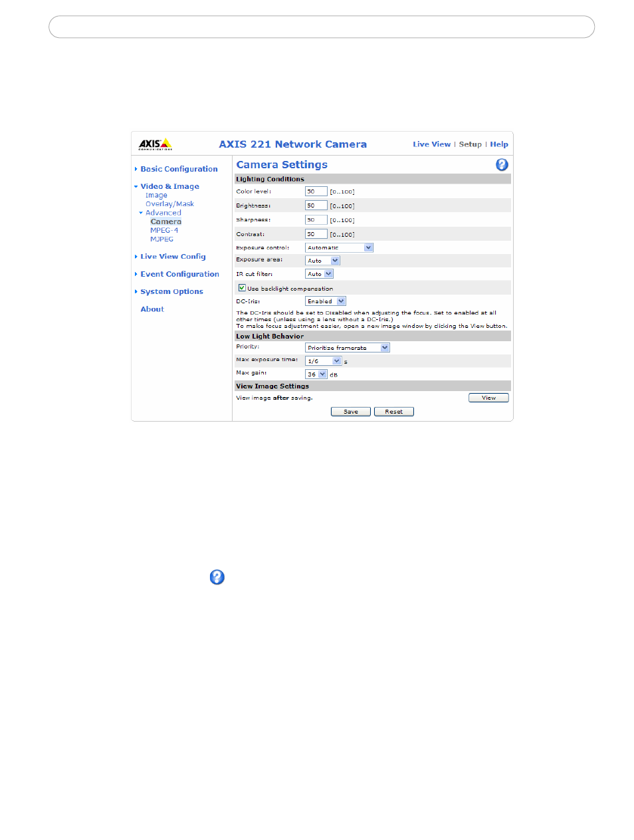Click the AXIS 221 Network Camera title
634x840 pixels.
(293, 144)
